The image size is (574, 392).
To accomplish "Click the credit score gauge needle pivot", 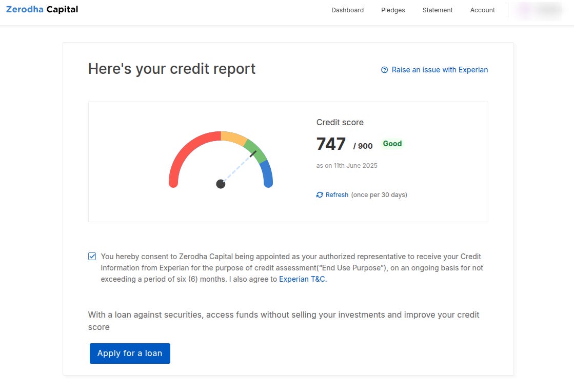I will (221, 184).
